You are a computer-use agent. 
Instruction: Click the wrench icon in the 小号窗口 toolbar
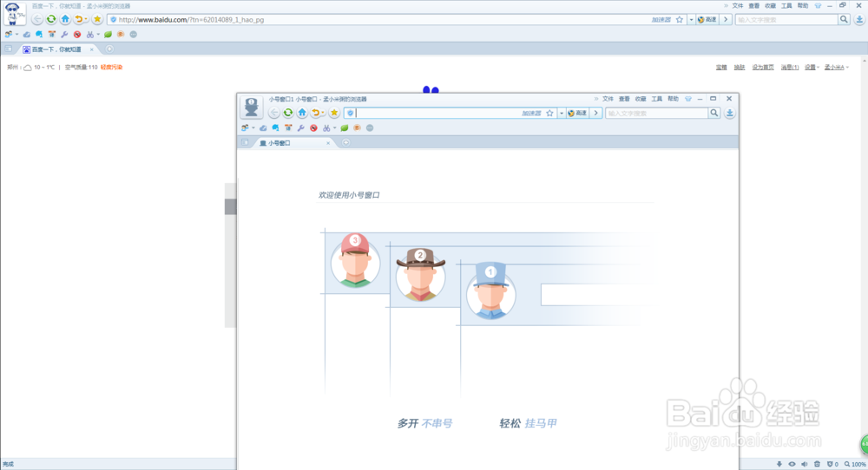click(300, 127)
